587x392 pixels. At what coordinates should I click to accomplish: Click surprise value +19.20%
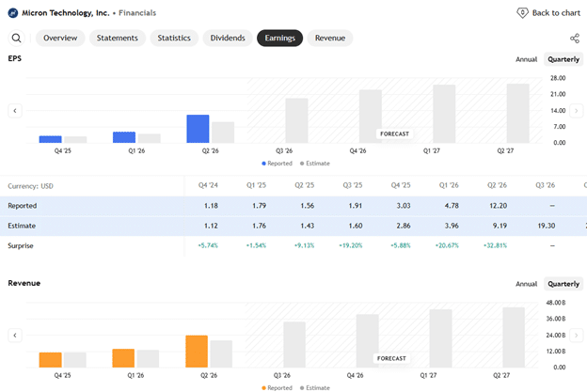(351, 245)
